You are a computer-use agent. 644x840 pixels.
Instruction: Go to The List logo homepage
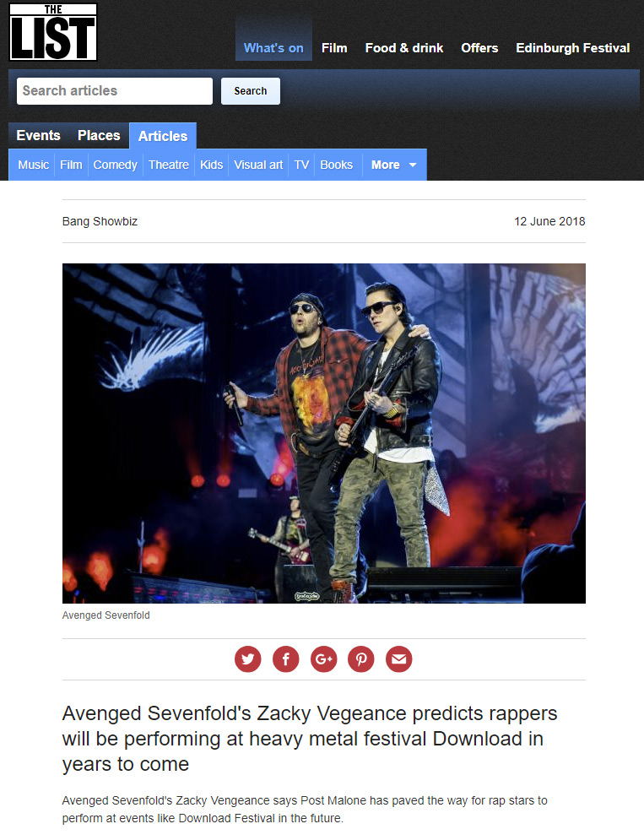pos(53,32)
